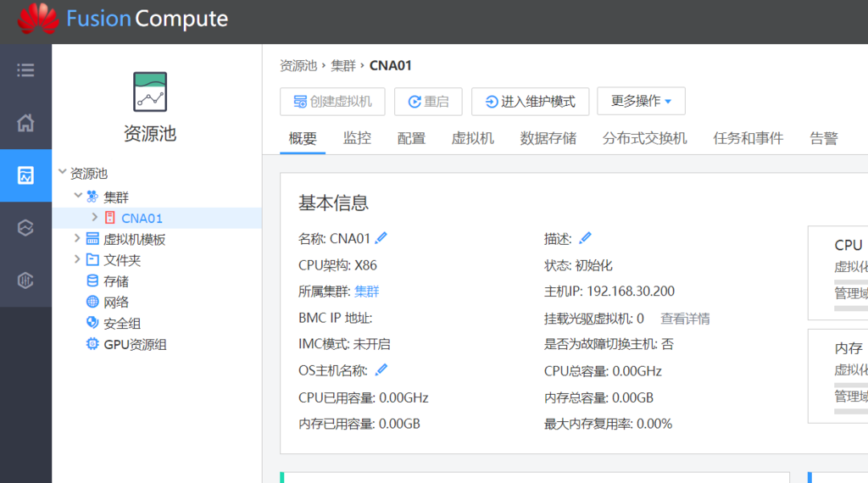Click the 网络 globe icon

[92, 302]
